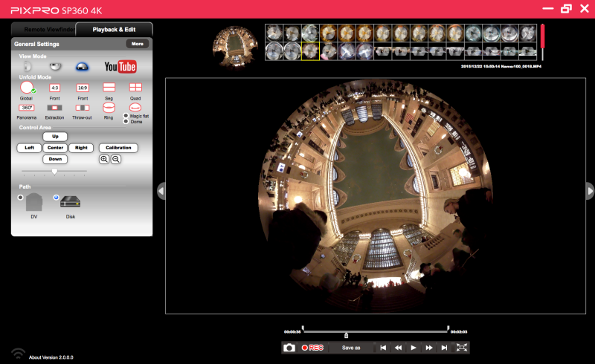This screenshot has width=595, height=364.
Task: Select the DV path radio button
Action: pos(20,198)
